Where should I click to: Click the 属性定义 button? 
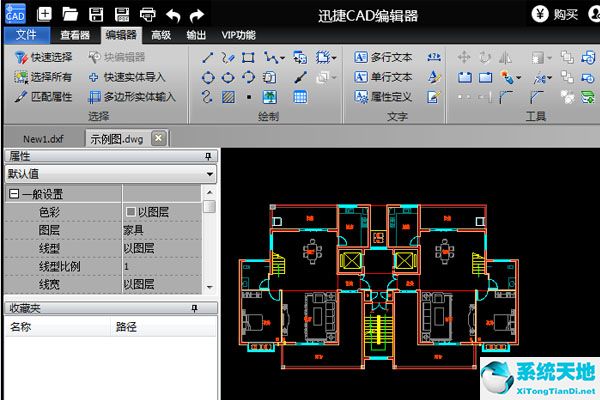coord(383,97)
